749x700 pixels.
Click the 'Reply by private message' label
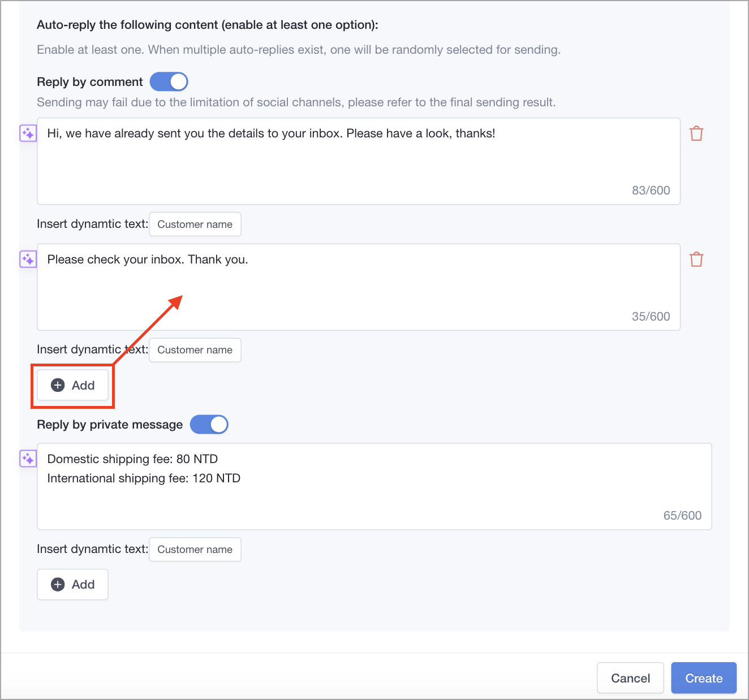click(110, 425)
